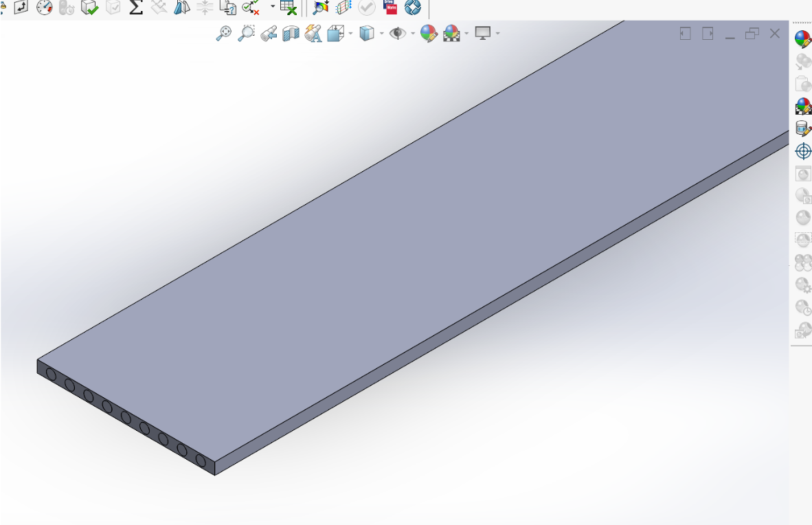The image size is (812, 525).
Task: Select the rightmost hole on the end face
Action: pos(201,460)
